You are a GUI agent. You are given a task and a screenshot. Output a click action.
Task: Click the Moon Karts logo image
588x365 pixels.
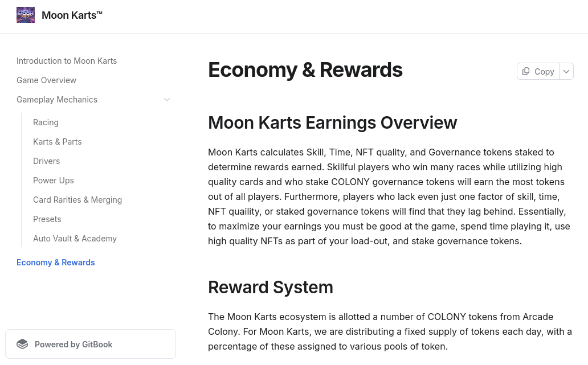tap(26, 15)
